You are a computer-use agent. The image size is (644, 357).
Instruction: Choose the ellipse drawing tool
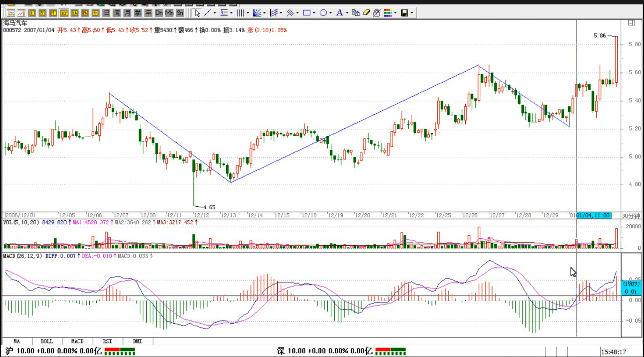[323, 13]
